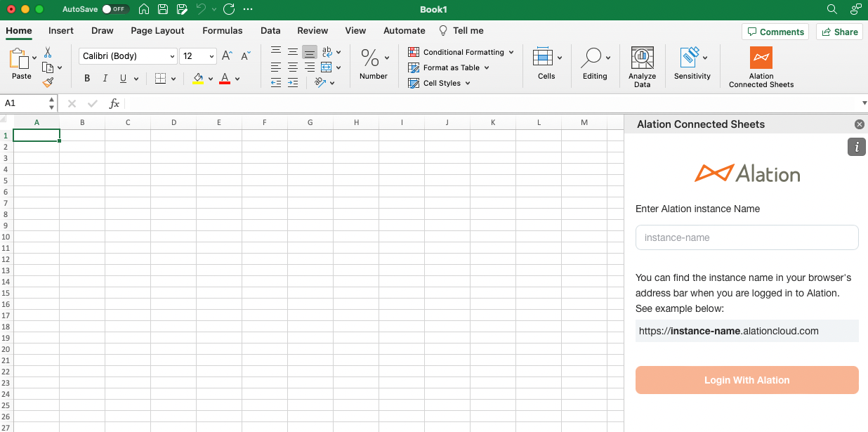Align text right
Viewport: 868px width, 432px height.
[x=310, y=67]
